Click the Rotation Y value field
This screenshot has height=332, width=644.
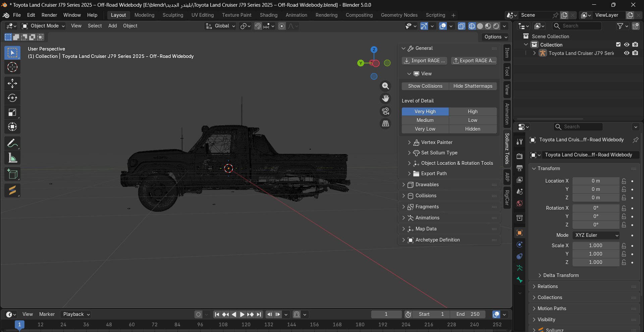(x=596, y=216)
